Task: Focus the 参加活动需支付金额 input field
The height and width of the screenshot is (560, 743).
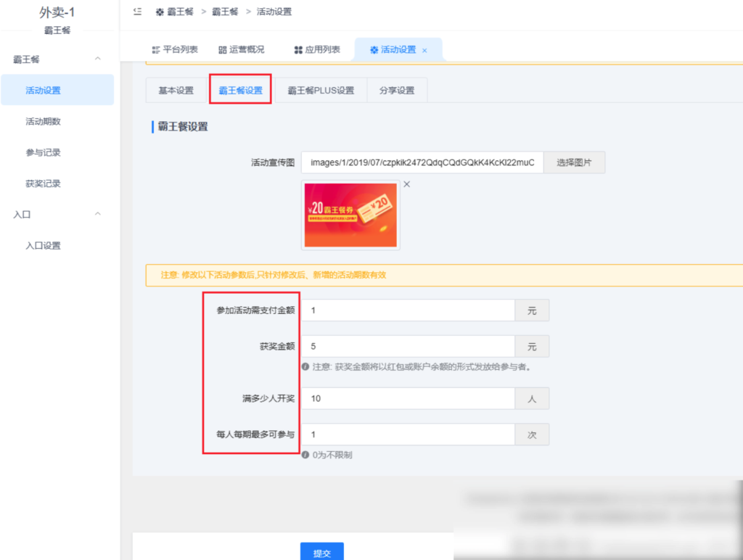Action: (408, 310)
